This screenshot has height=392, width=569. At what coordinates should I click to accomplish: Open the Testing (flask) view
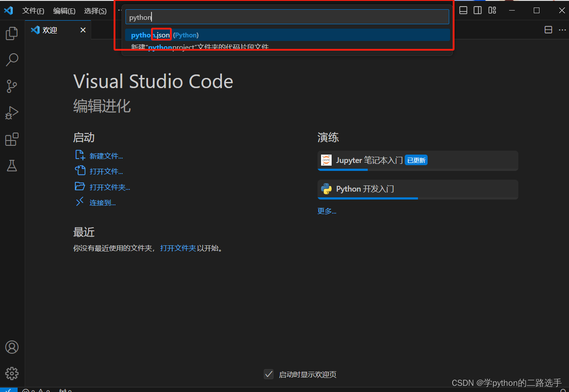tap(11, 166)
